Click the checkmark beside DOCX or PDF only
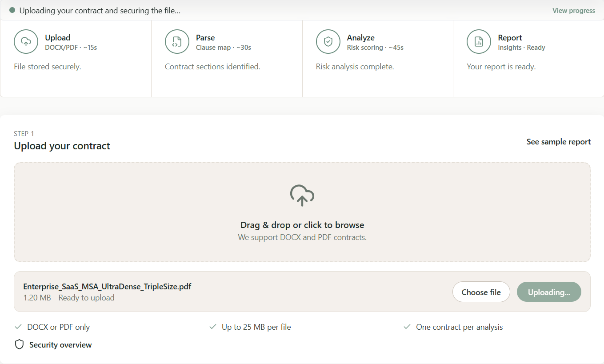This screenshot has height=364, width=604. point(18,326)
